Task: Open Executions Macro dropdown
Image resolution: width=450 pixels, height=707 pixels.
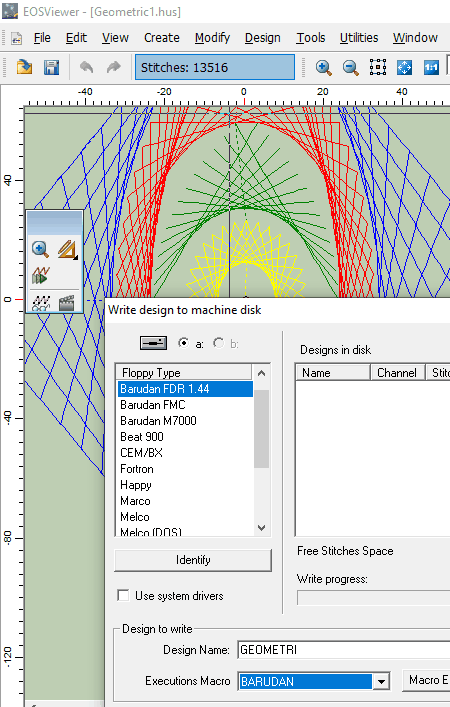Action: (381, 681)
